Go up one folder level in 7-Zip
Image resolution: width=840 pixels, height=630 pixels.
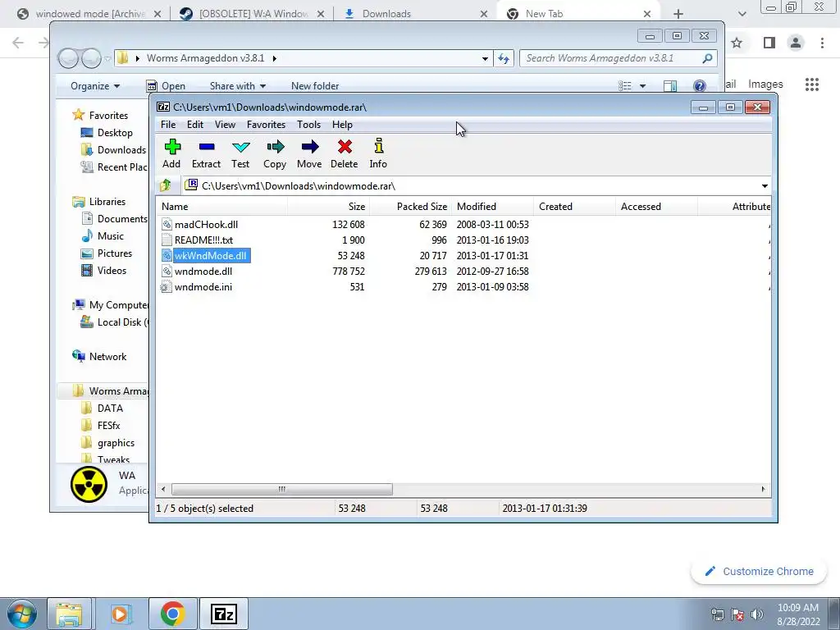click(165, 186)
